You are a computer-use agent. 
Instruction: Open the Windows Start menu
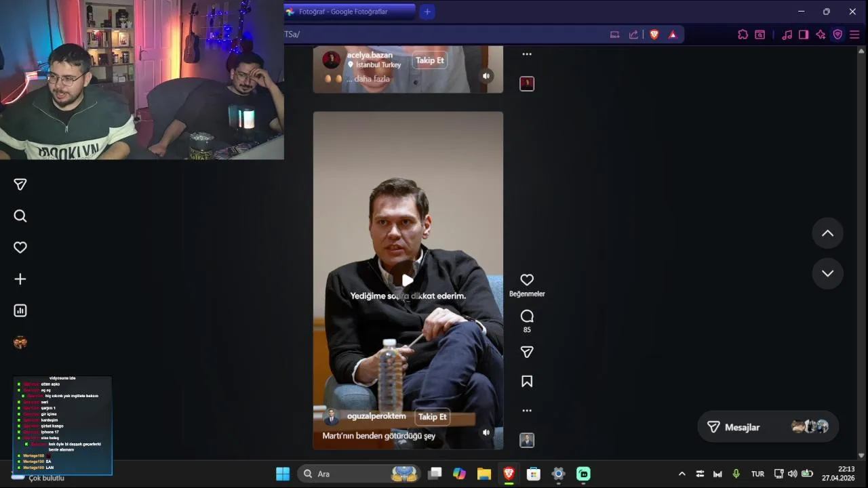[x=283, y=474]
